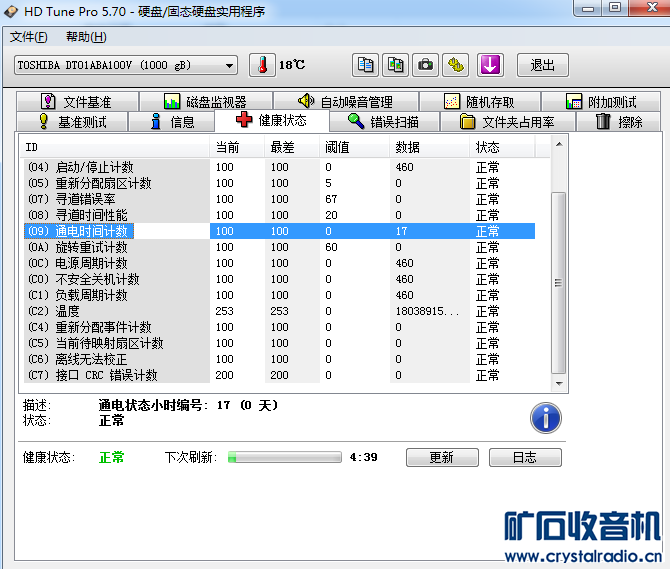This screenshot has height=569, width=670.
Task: Open the 文件(F) menu
Action: click(x=29, y=37)
